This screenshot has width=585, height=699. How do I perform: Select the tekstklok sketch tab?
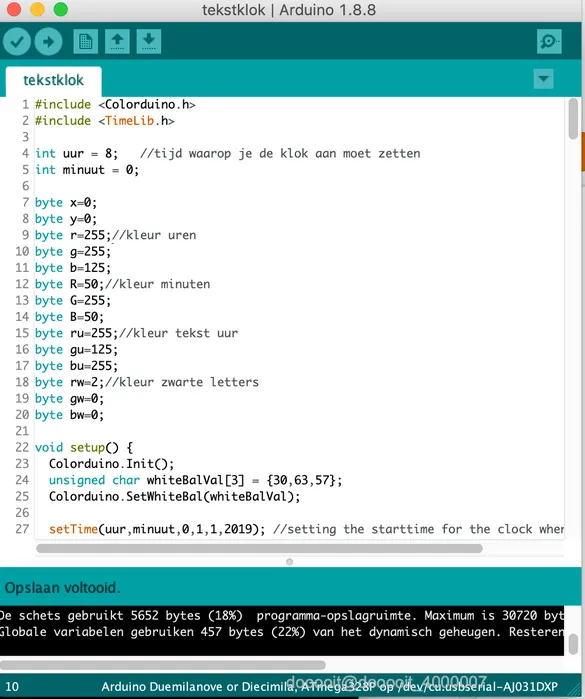click(53, 80)
